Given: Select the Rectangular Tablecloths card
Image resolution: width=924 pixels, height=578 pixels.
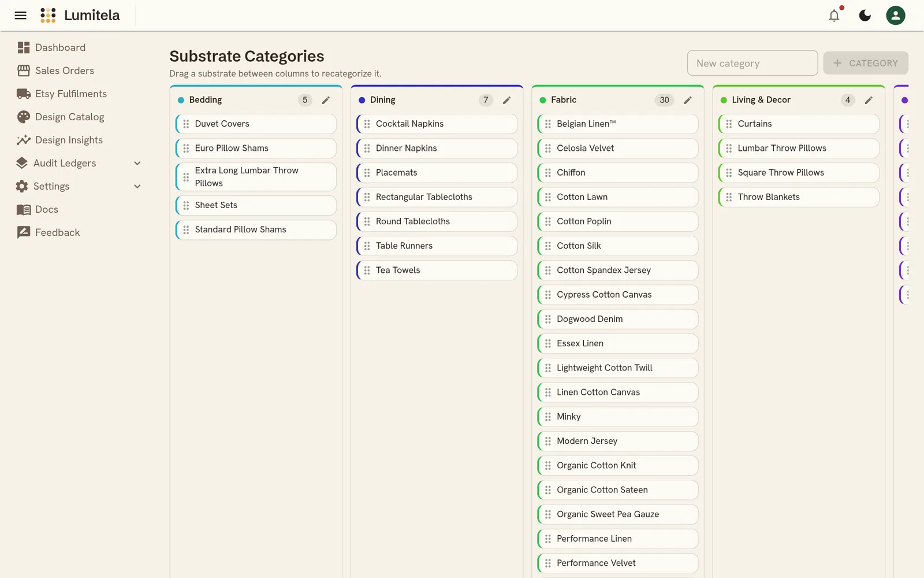Looking at the screenshot, I should point(437,197).
